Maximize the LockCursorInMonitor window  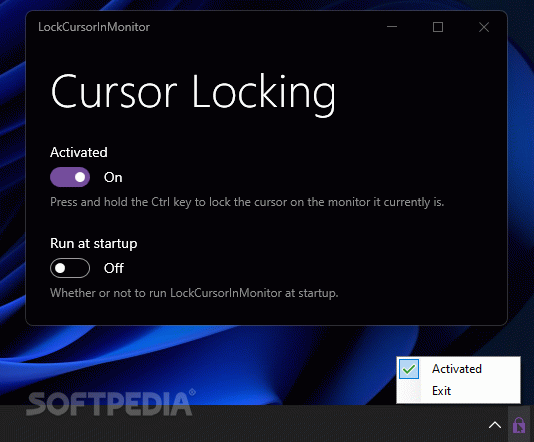pyautogui.click(x=438, y=27)
